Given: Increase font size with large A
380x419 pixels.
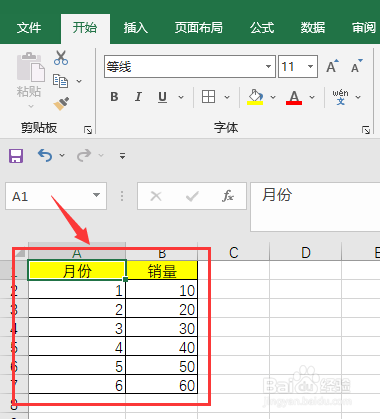Looking at the screenshot, I should [332, 66].
